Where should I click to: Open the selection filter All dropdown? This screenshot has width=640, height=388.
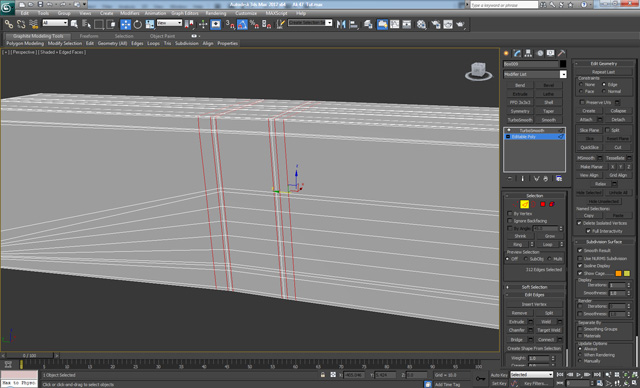click(x=55, y=23)
